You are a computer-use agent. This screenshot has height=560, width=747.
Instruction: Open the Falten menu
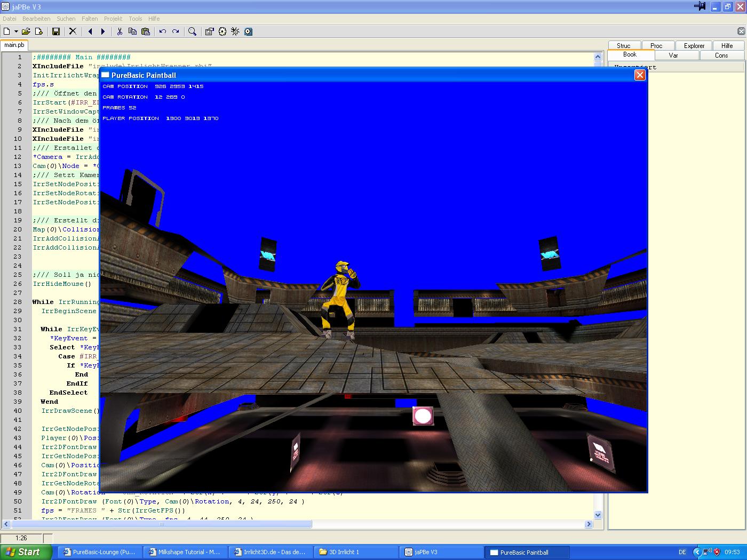(x=90, y=19)
